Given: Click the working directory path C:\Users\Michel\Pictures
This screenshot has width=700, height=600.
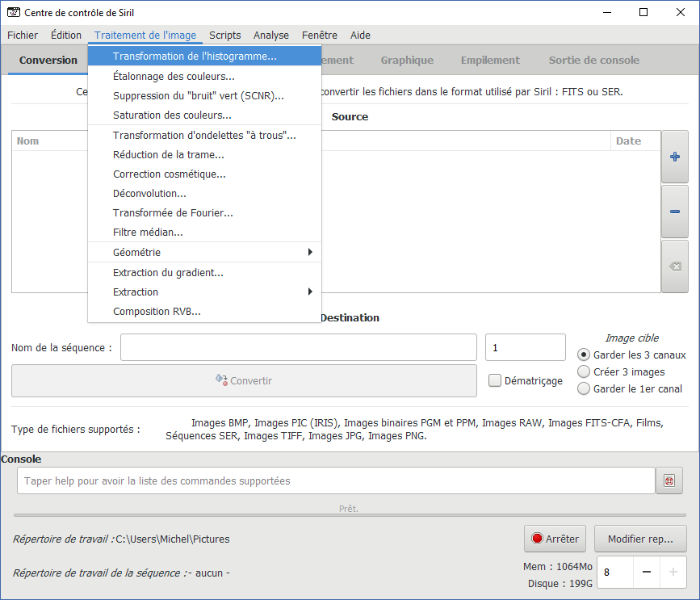Looking at the screenshot, I should [x=172, y=539].
